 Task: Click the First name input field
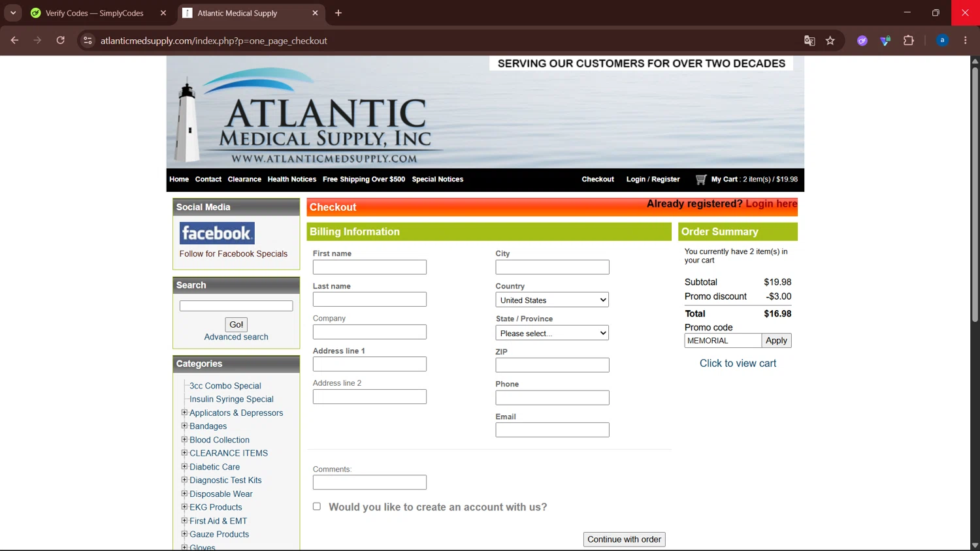point(370,267)
